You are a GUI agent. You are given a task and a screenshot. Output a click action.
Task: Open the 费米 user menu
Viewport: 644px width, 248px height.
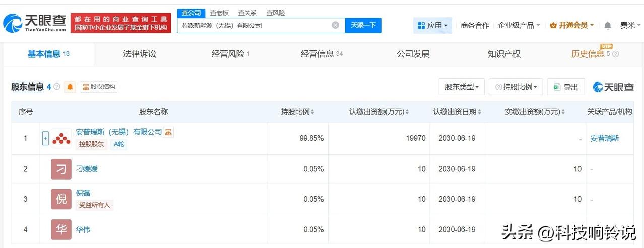(630, 25)
